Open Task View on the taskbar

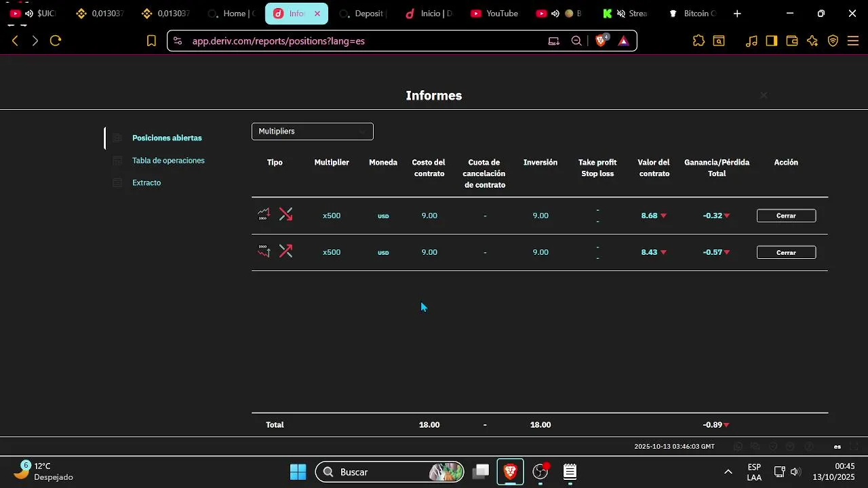click(x=481, y=472)
